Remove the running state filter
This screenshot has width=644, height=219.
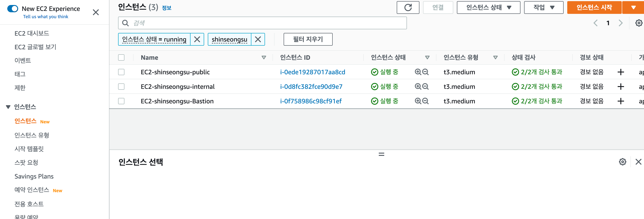[197, 39]
